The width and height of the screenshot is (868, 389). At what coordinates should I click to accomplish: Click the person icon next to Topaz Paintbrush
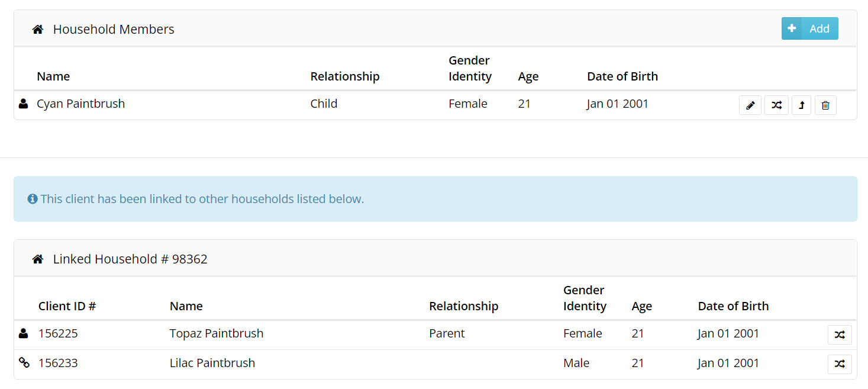pos(23,333)
